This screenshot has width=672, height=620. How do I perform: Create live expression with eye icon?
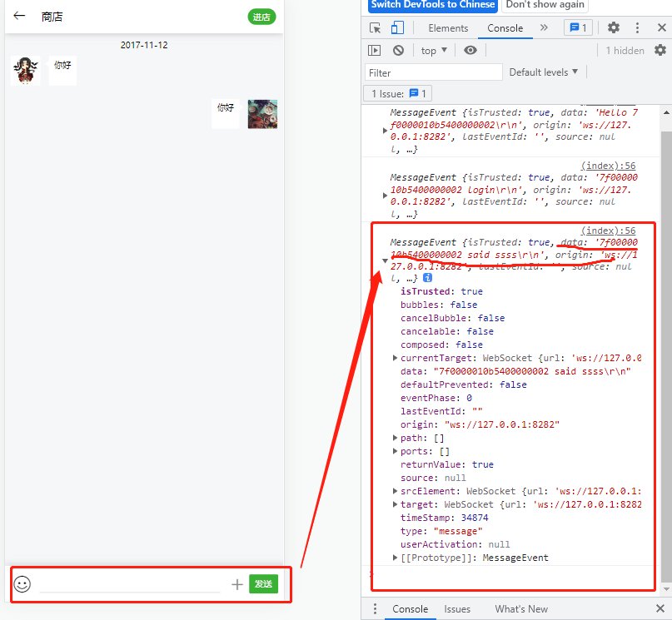point(470,51)
